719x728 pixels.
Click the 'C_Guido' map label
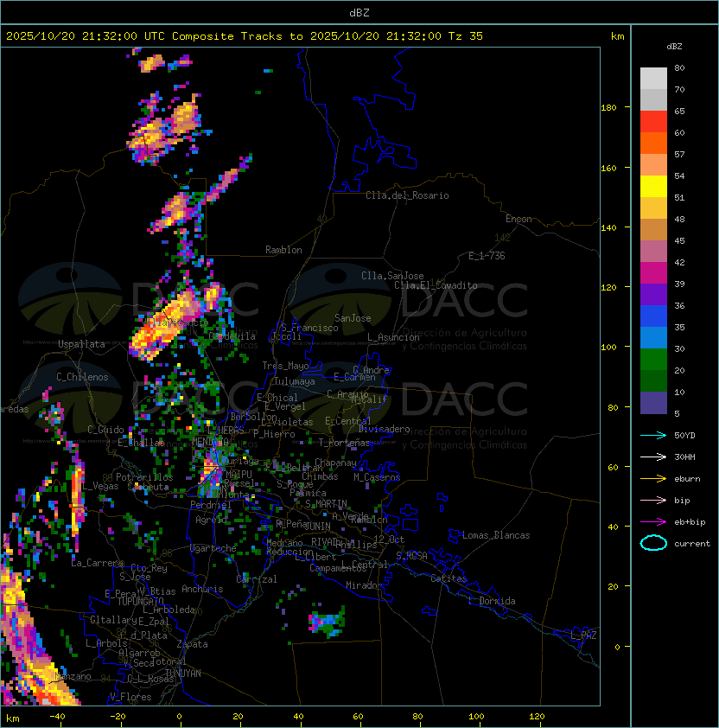tap(105, 430)
